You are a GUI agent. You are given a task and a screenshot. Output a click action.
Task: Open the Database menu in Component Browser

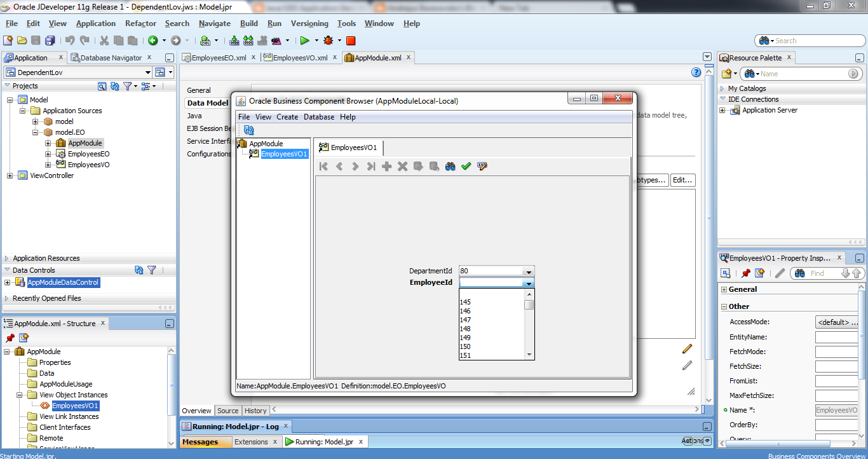319,117
